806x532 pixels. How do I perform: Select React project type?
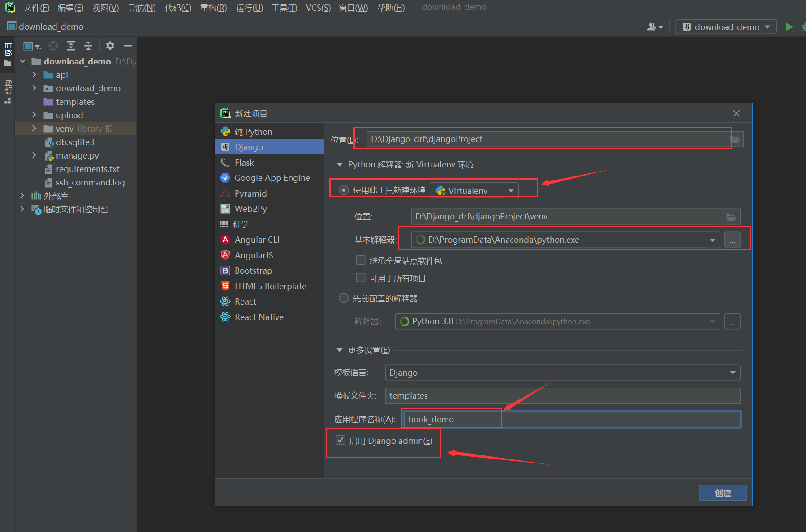(269, 301)
